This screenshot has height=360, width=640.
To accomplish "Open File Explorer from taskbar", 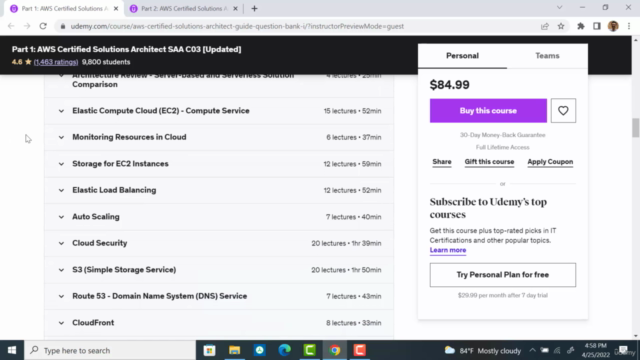I will click(234, 350).
